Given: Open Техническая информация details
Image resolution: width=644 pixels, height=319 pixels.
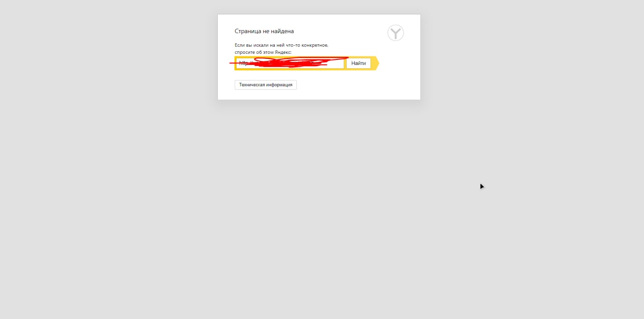Looking at the screenshot, I should (x=266, y=85).
